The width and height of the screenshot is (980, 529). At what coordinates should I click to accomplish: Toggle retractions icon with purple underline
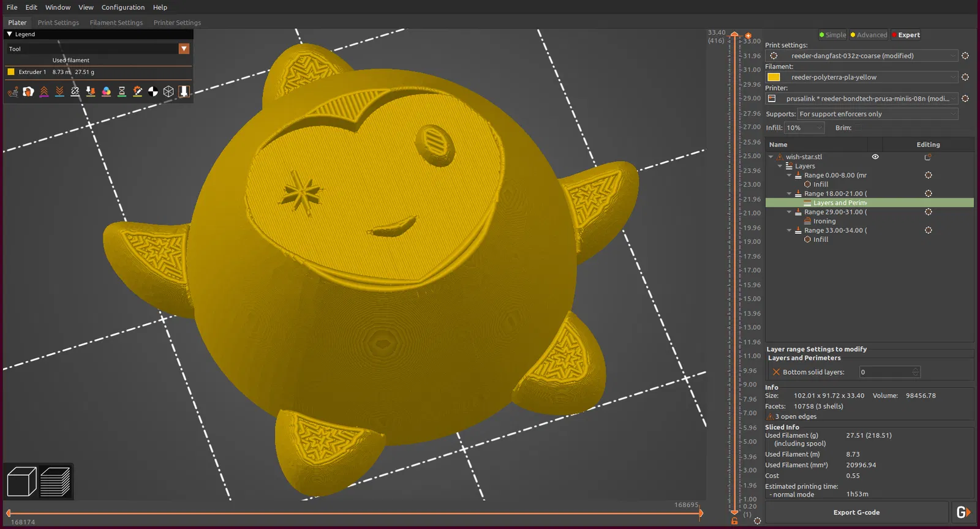44,92
